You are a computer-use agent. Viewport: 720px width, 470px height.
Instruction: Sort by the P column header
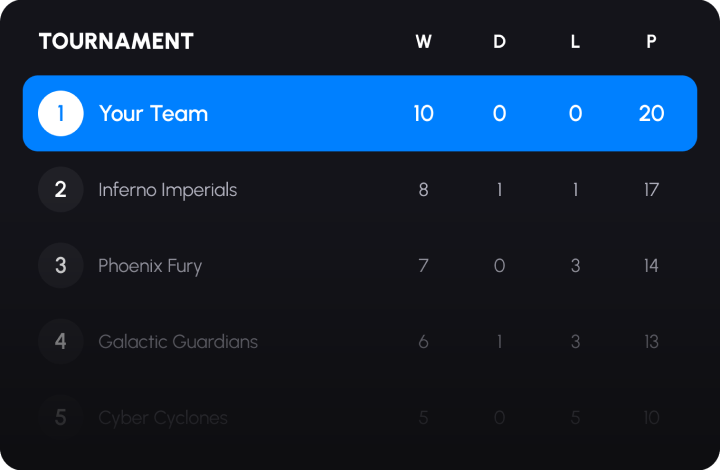click(x=651, y=42)
